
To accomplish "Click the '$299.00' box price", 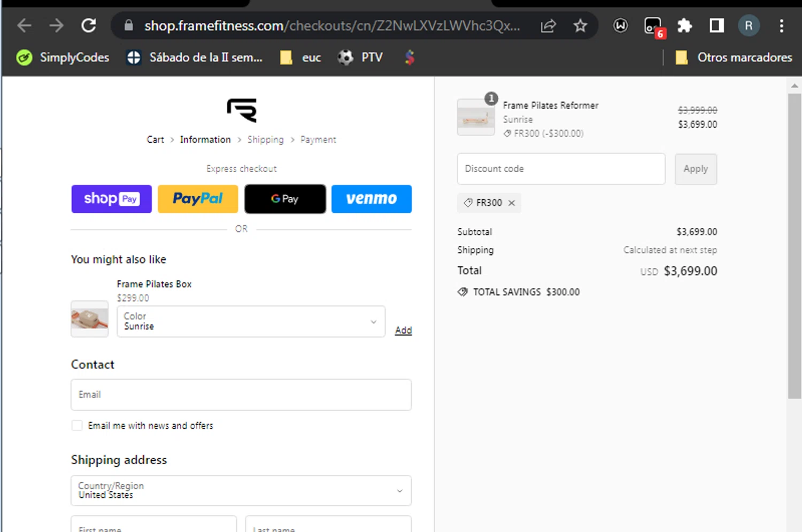I will point(133,298).
